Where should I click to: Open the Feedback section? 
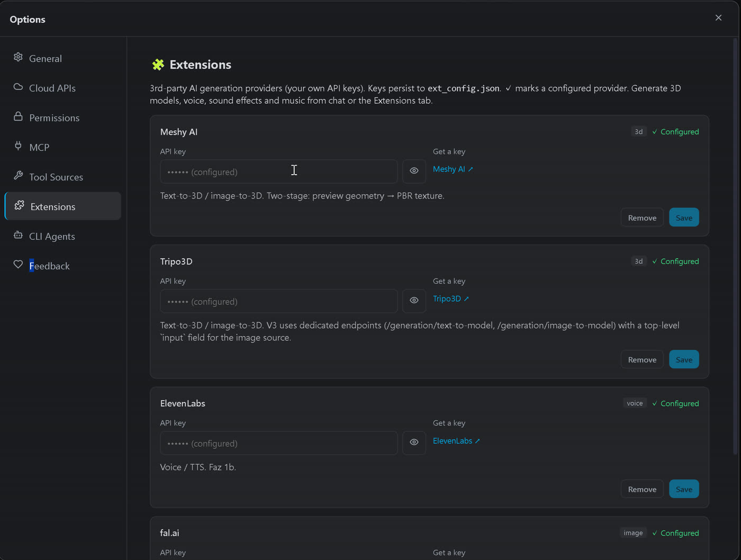pyautogui.click(x=62, y=266)
